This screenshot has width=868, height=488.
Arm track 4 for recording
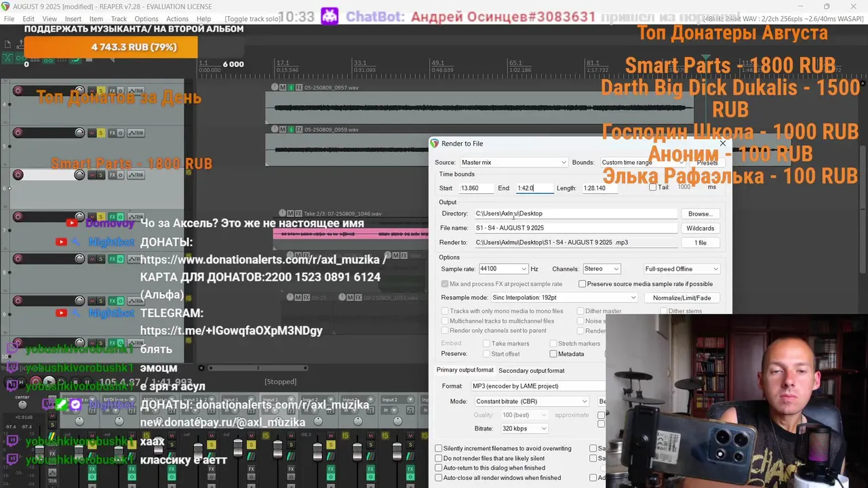click(18, 91)
